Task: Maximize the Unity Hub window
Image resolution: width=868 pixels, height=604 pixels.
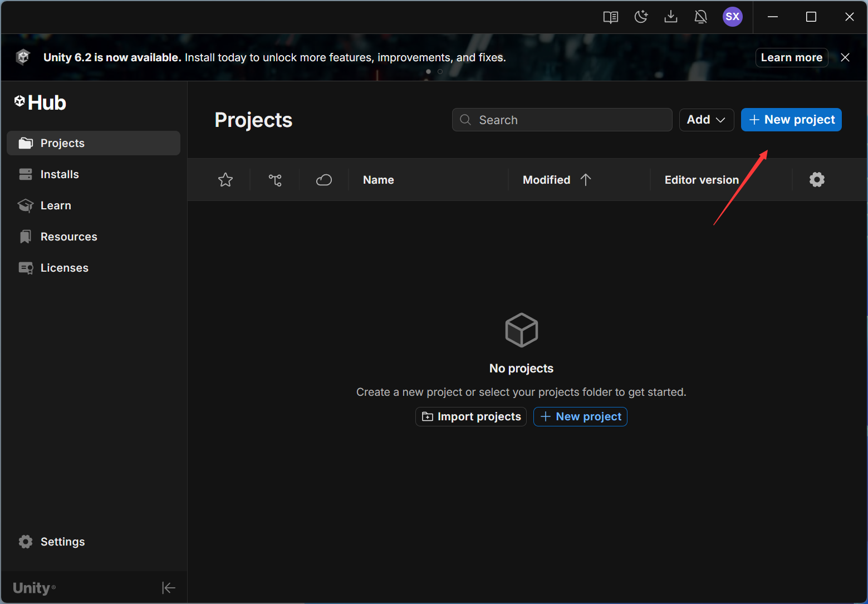Action: pyautogui.click(x=811, y=17)
